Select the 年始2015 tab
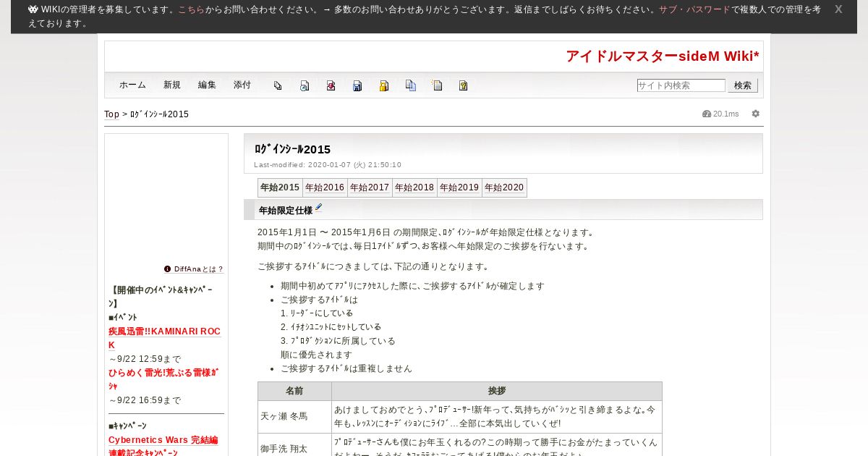The width and height of the screenshot is (868, 456). pos(280,187)
